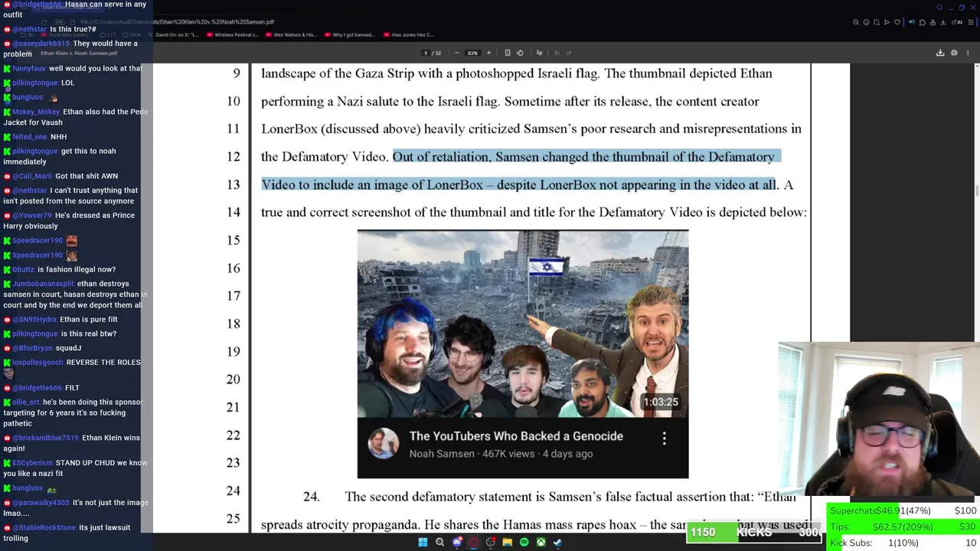Click the send/flow arrow icon in browser
The height and width of the screenshot is (551, 980).
887,22
